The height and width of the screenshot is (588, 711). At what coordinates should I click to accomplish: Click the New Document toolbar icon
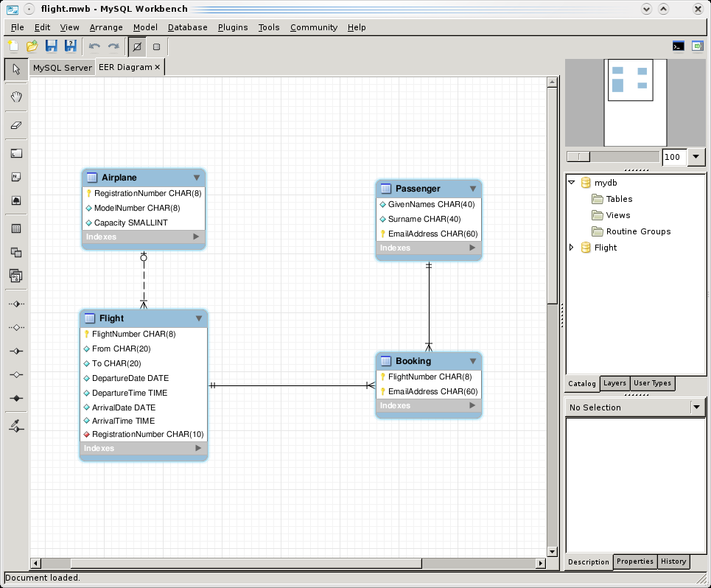pyautogui.click(x=13, y=46)
